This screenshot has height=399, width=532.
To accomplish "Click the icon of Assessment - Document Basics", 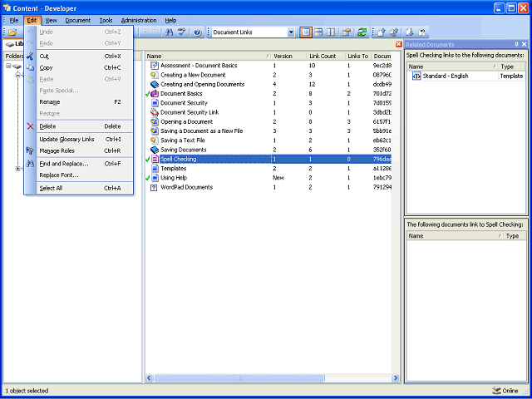I will [155, 66].
